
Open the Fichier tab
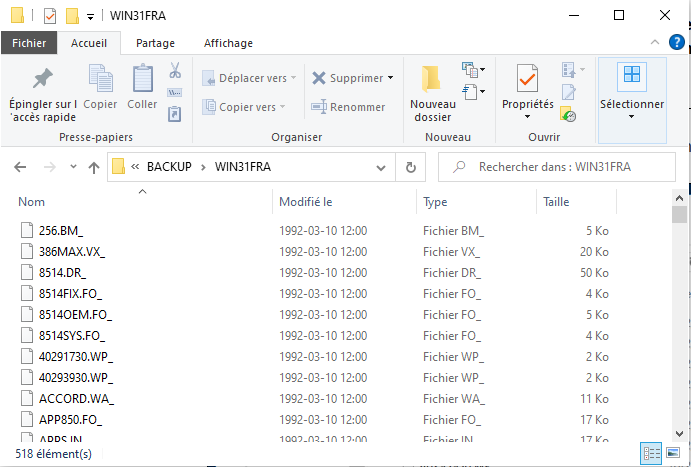pyautogui.click(x=29, y=43)
